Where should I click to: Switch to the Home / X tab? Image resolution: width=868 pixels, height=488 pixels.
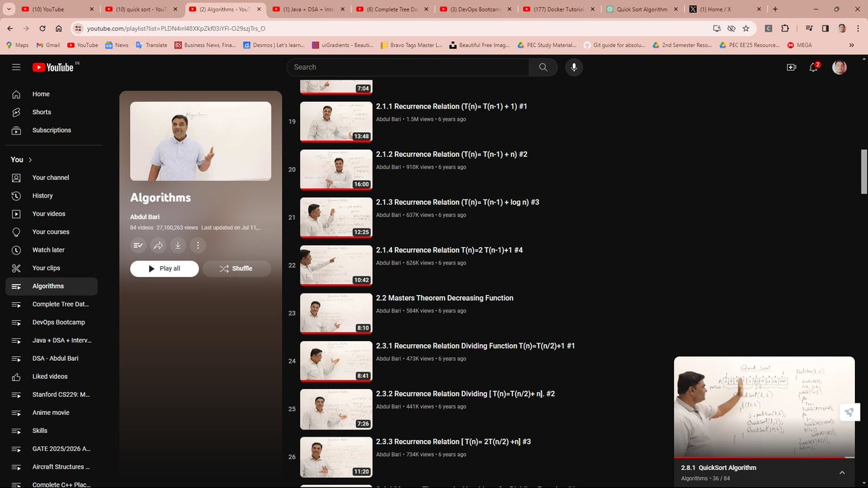click(x=725, y=9)
